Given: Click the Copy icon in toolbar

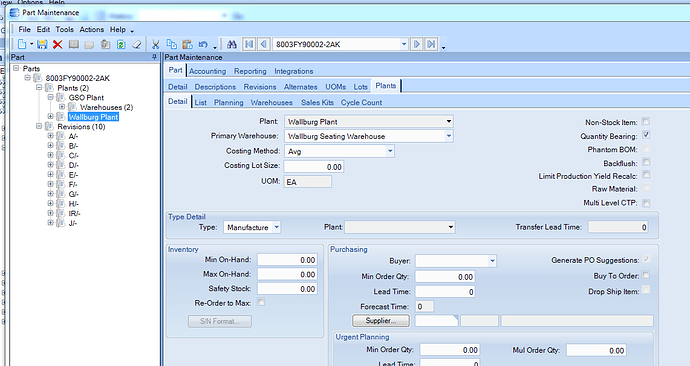Looking at the screenshot, I should click(171, 44).
